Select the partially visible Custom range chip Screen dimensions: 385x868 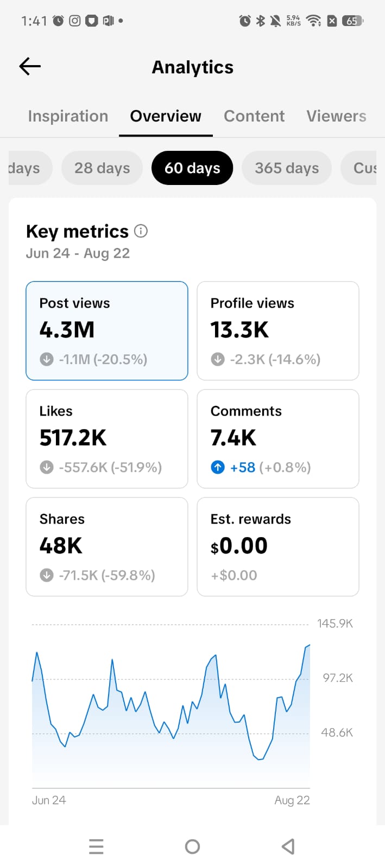(x=359, y=168)
